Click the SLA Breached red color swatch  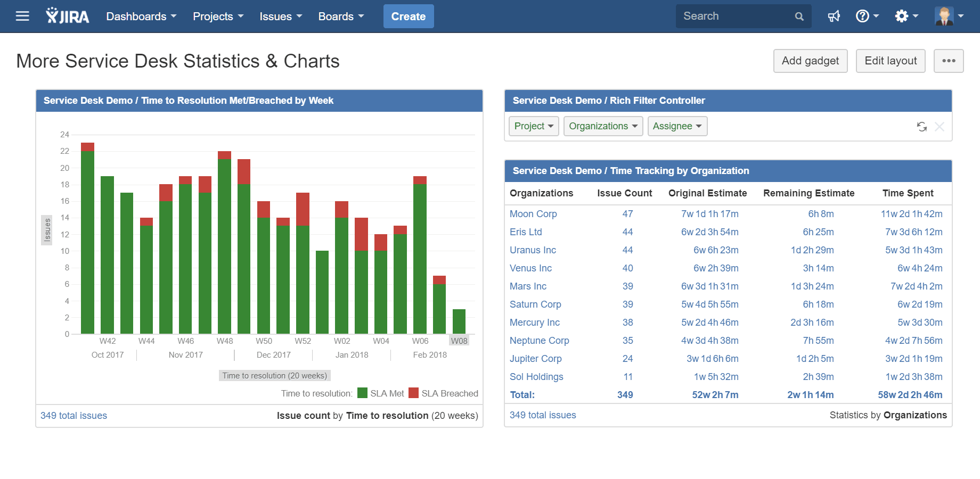coord(414,393)
